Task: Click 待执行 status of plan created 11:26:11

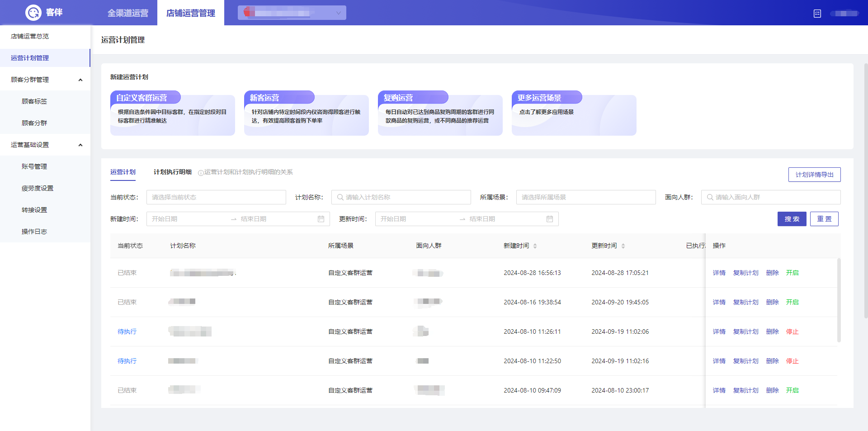Action: 127,332
